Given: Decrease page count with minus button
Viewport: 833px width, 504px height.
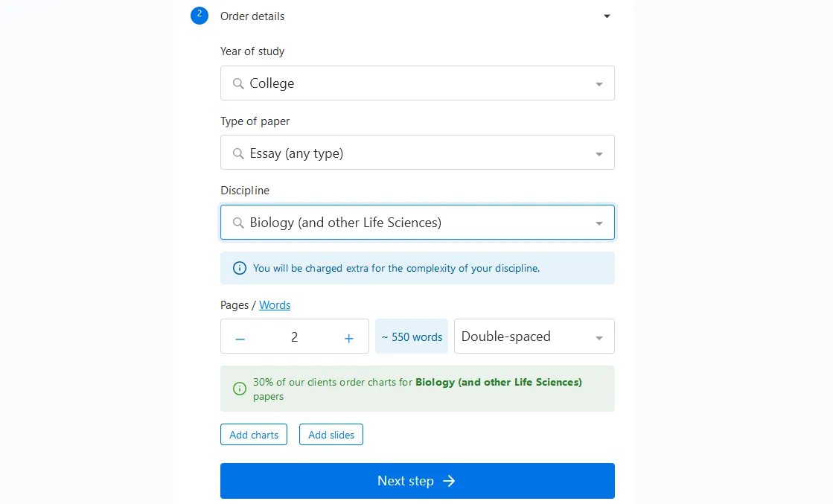Looking at the screenshot, I should 240,338.
